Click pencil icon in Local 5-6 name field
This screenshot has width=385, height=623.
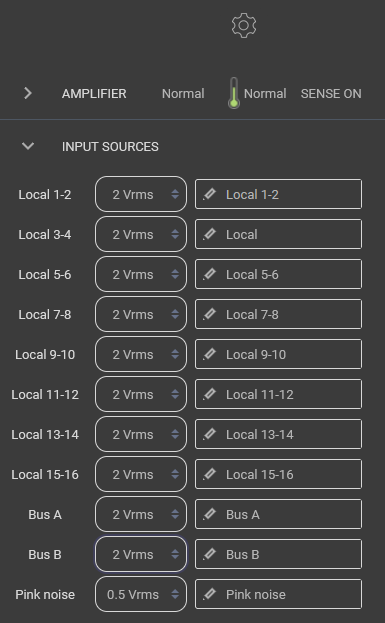click(209, 274)
